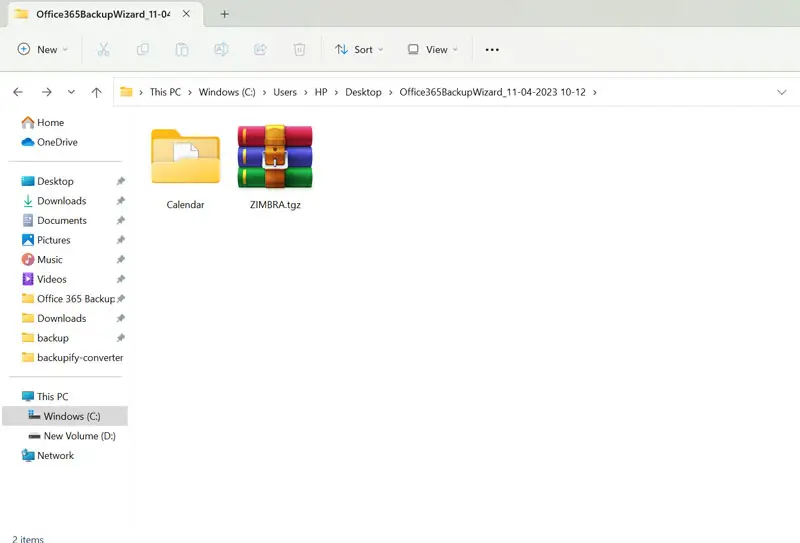Image resolution: width=800 pixels, height=543 pixels.
Task: Go forward with the right arrow
Action: [46, 92]
